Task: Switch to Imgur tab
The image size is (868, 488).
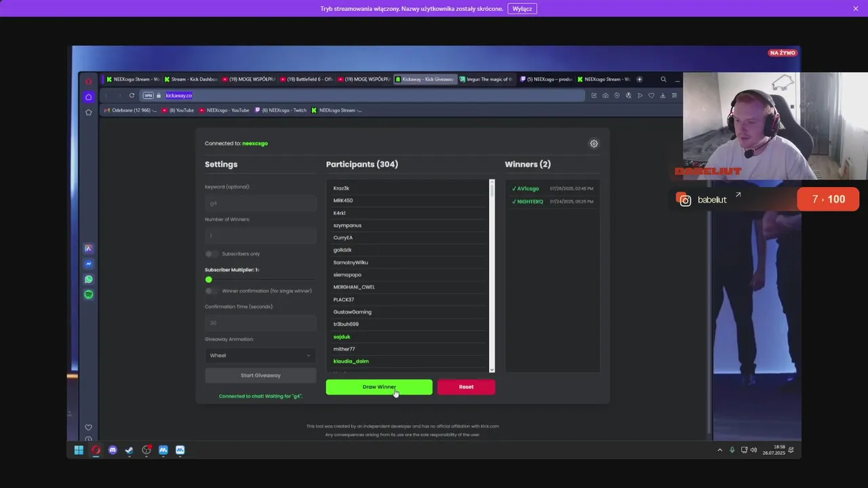Action: pyautogui.click(x=486, y=79)
